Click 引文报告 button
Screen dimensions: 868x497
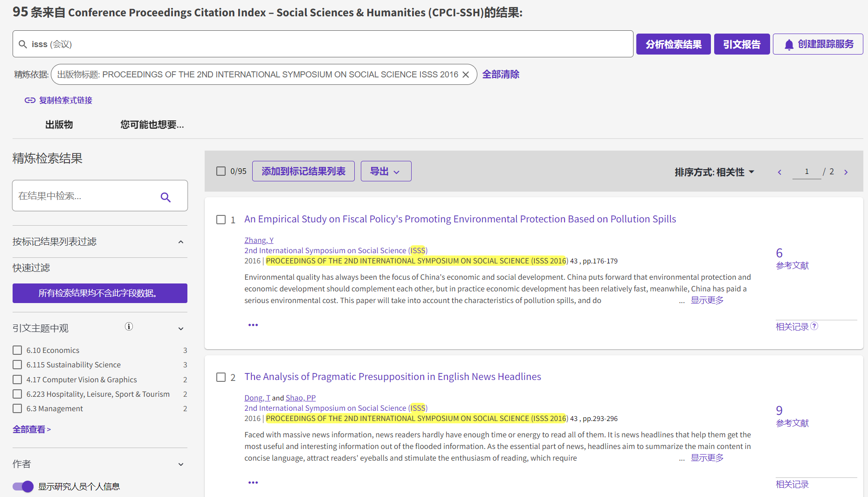click(x=742, y=44)
